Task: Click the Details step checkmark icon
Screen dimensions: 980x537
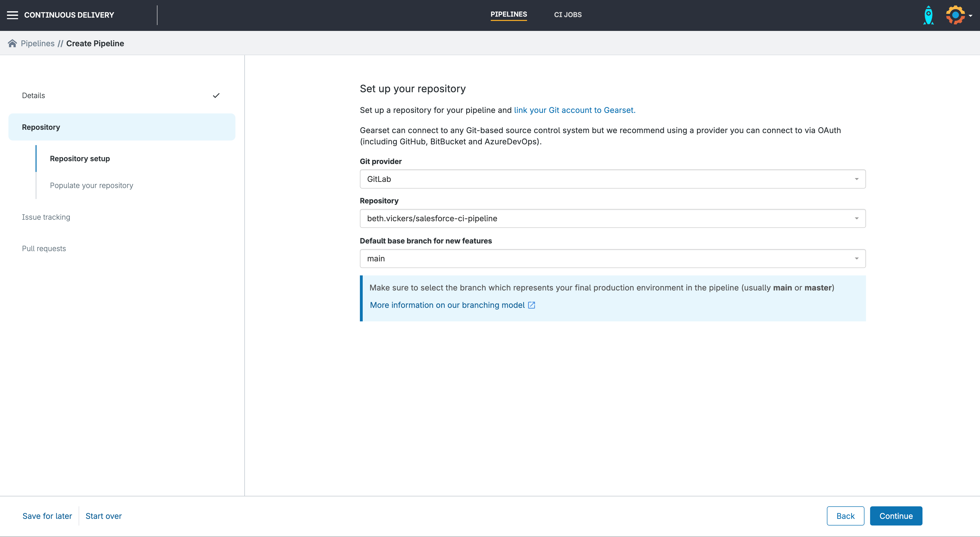Action: (x=216, y=96)
